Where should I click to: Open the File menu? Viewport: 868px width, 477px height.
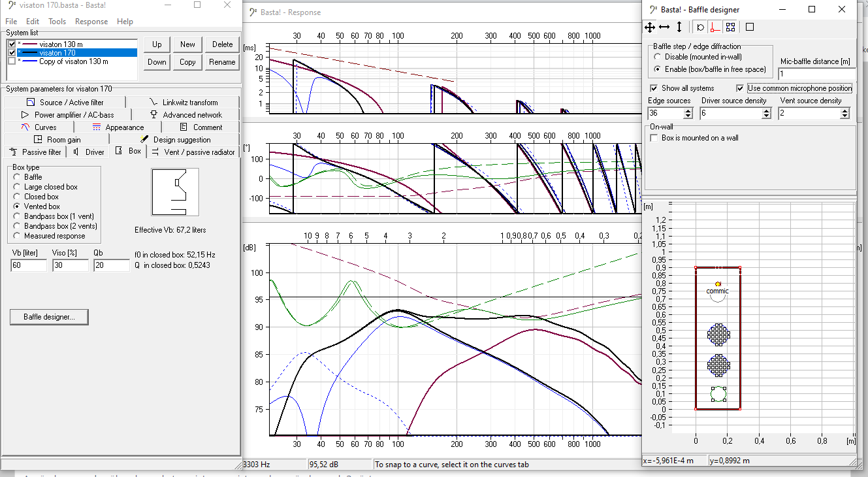coord(11,22)
